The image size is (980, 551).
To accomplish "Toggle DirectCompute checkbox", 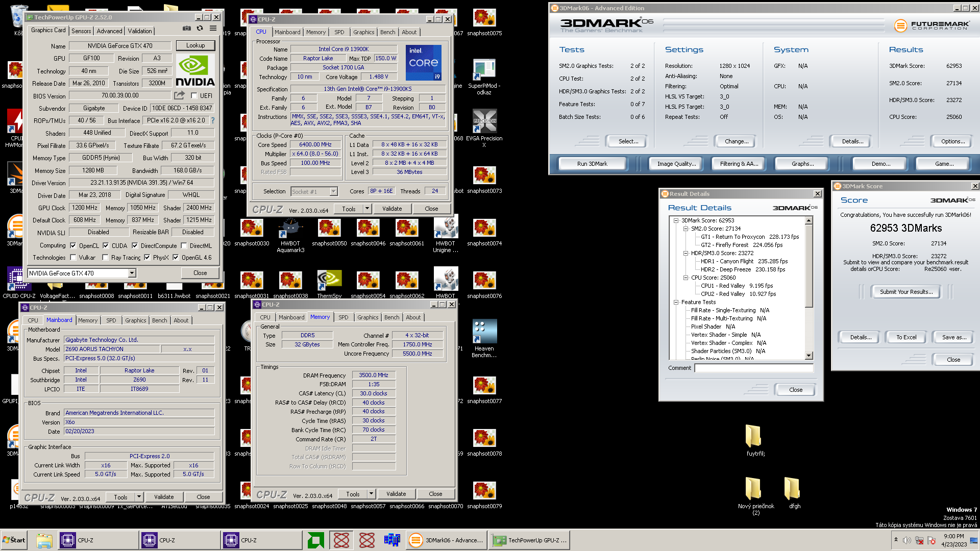I will pyautogui.click(x=135, y=245).
